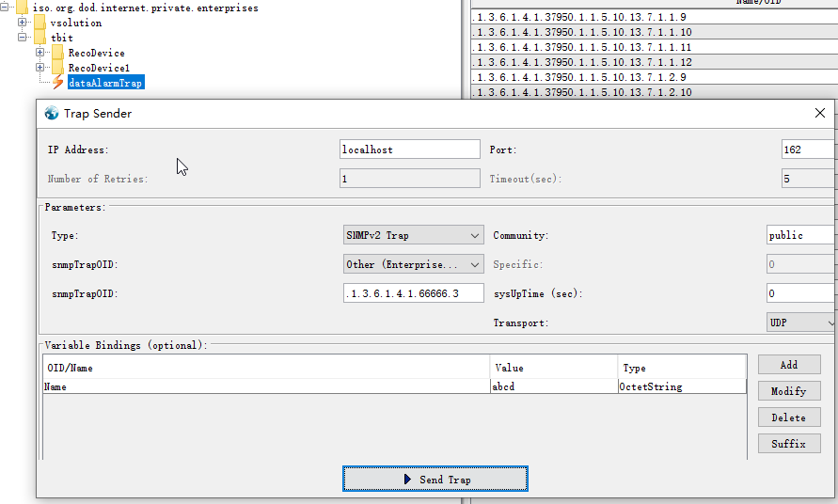The height and width of the screenshot is (504, 838).
Task: Select OID row ending in 7.1.1.12
Action: click(x=655, y=62)
